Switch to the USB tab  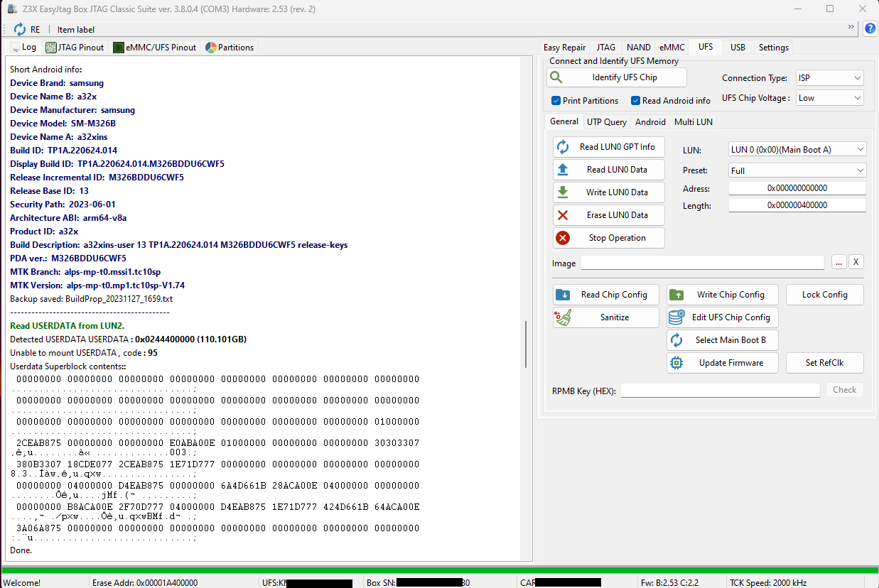(x=738, y=48)
